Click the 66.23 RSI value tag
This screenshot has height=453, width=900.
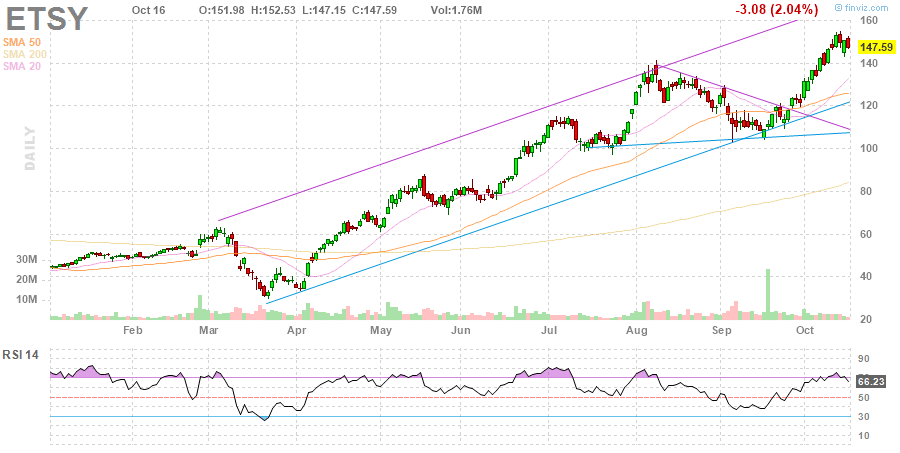point(870,381)
